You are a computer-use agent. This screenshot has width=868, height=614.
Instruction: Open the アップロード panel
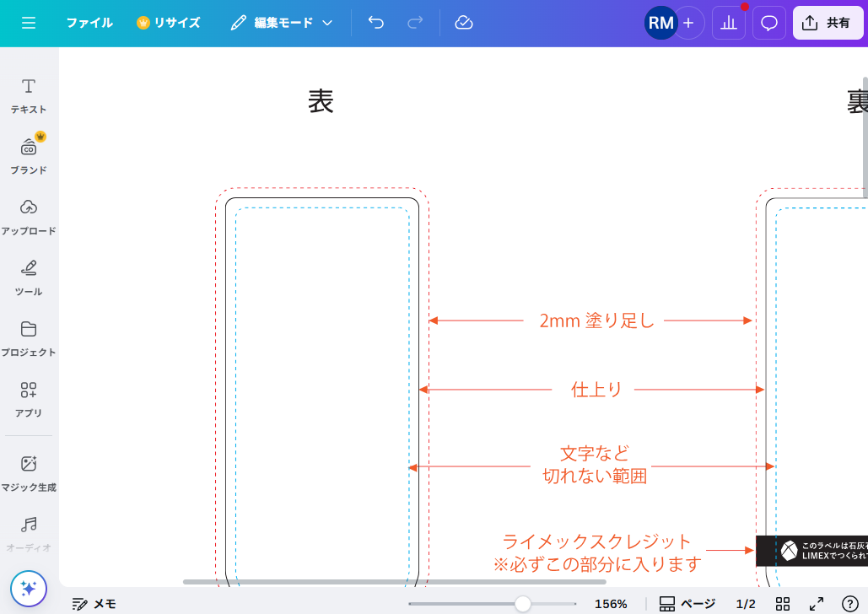pyautogui.click(x=29, y=217)
